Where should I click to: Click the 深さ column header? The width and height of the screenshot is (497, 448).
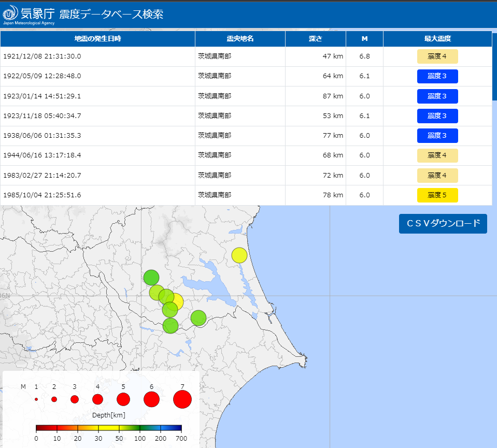tap(316, 39)
